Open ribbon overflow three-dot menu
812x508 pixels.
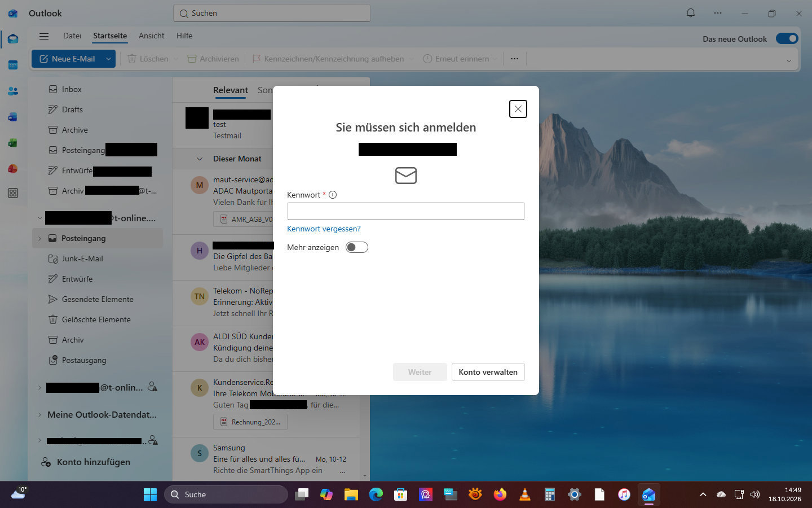[x=514, y=59]
